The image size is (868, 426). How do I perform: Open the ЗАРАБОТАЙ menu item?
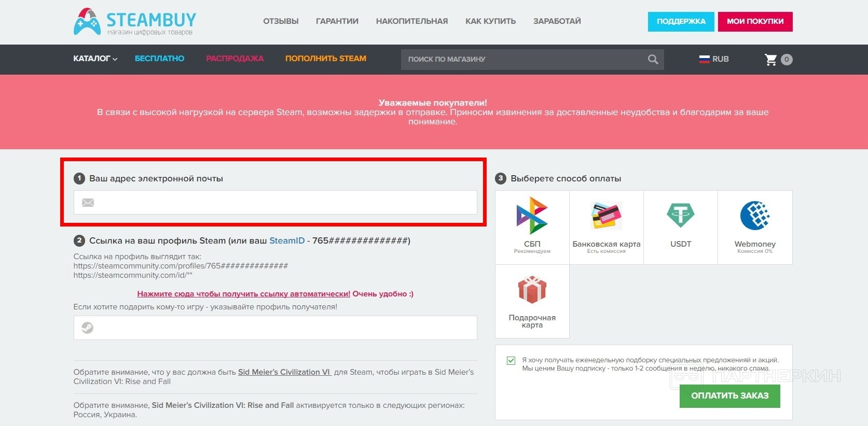[x=557, y=21]
